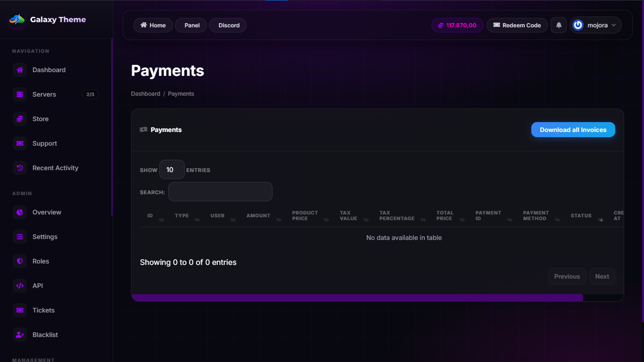Viewport: 644px width, 362px height.
Task: Click the purple horizontal table scrollbar
Action: [357, 297]
